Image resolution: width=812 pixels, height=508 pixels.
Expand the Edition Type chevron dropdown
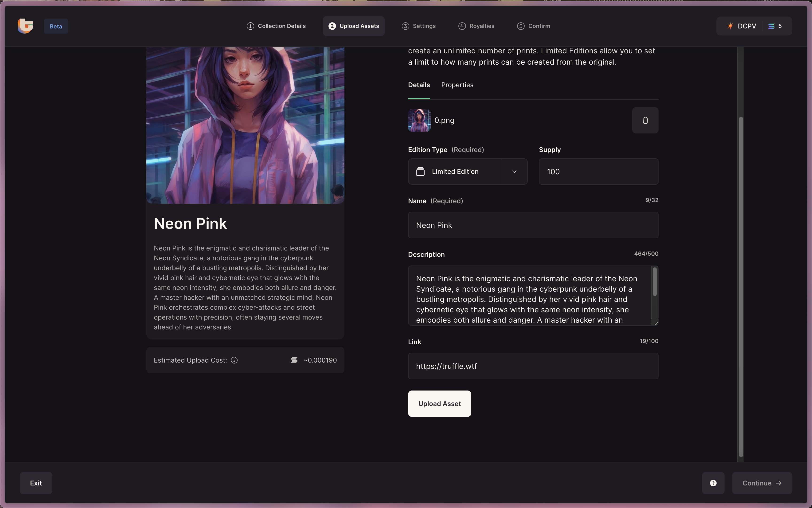514,172
